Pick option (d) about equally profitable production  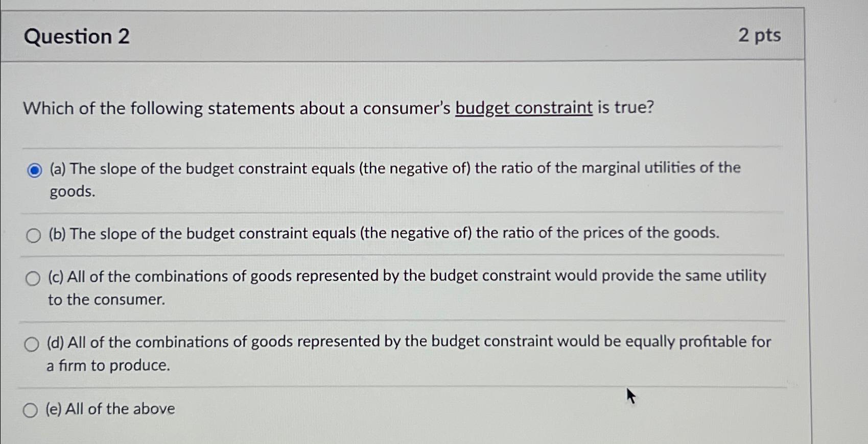click(31, 343)
